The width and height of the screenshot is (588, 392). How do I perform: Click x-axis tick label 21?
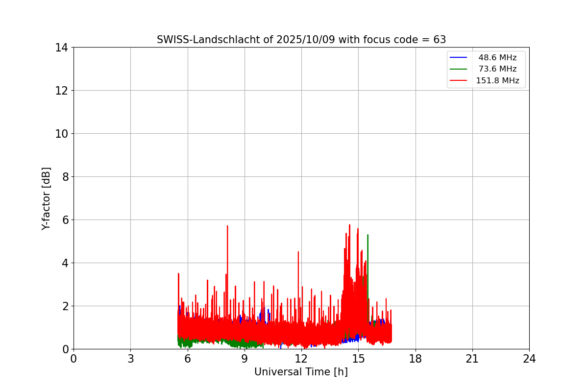point(472,359)
